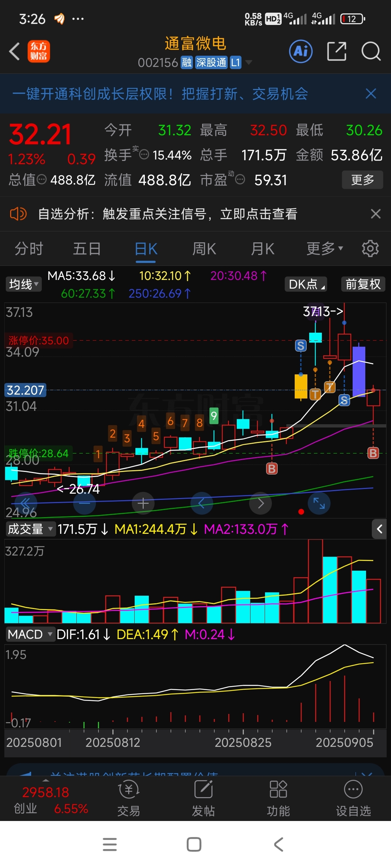This screenshot has height=868, width=391.
Task: Open the 更多 period dropdown
Action: click(x=324, y=249)
